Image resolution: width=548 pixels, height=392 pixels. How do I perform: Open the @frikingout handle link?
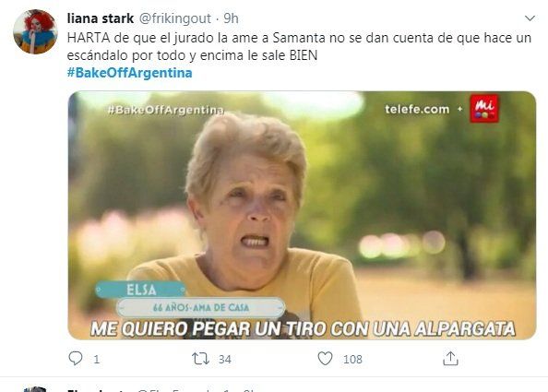[x=175, y=18]
